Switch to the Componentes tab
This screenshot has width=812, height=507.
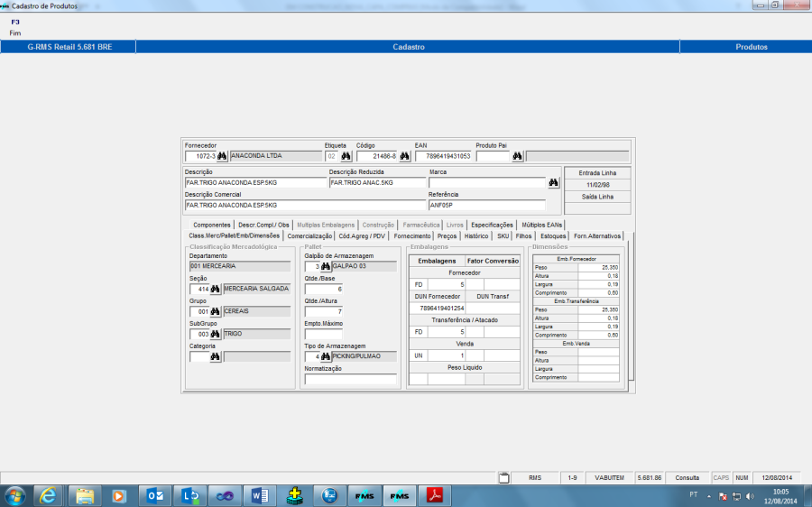[212, 225]
